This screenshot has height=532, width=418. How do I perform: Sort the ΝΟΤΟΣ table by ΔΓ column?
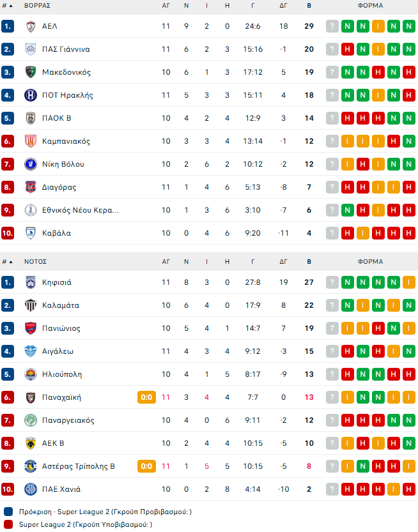coord(284,261)
